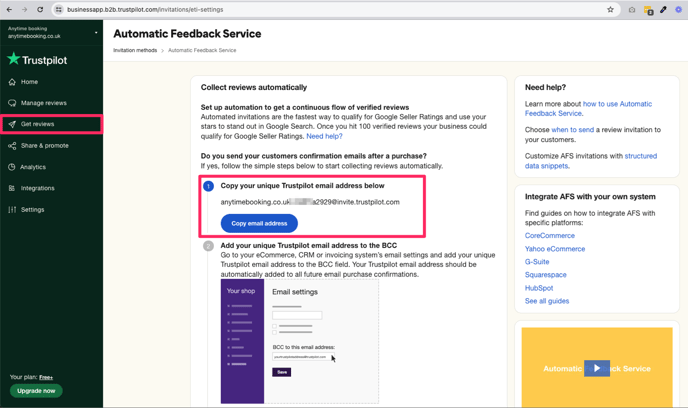
Task: Click the Share & promote share icon
Action: (12, 146)
